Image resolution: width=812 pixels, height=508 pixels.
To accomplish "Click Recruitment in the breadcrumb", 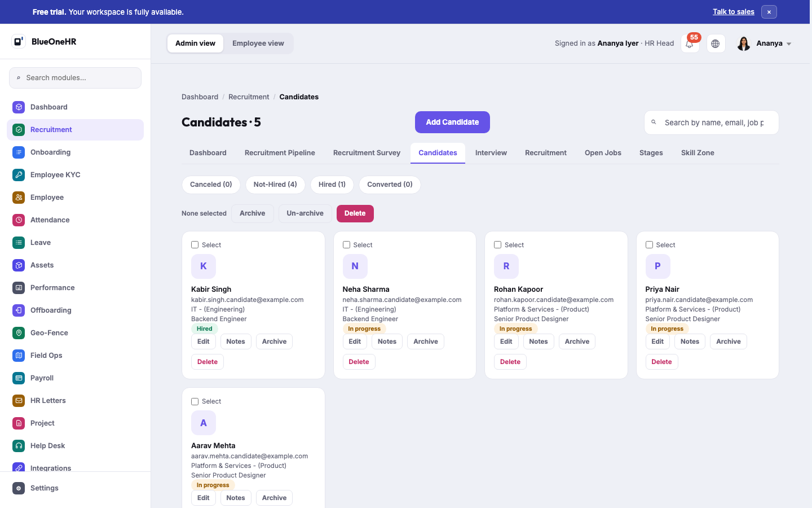I will point(249,97).
